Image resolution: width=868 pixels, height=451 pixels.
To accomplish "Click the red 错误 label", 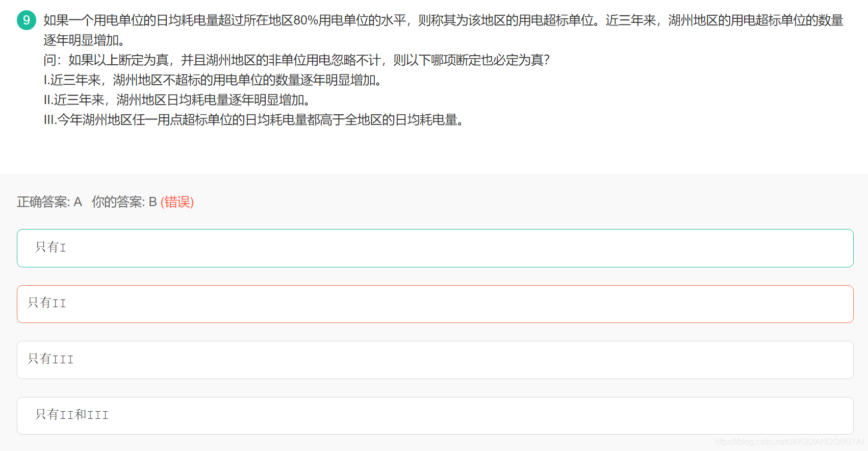I will [x=177, y=202].
